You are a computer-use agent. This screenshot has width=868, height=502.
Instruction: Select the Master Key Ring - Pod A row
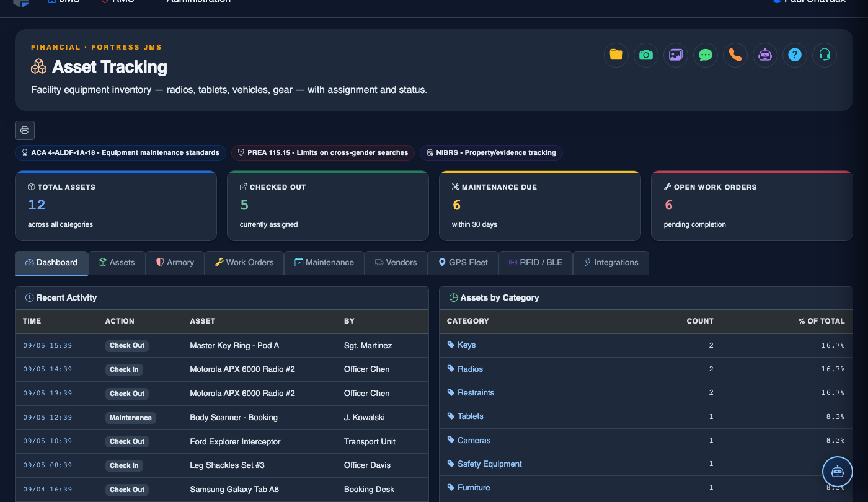222,345
